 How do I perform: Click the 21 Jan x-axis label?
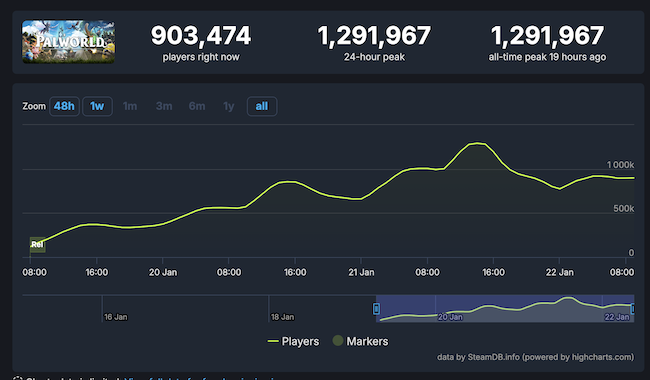tap(361, 272)
